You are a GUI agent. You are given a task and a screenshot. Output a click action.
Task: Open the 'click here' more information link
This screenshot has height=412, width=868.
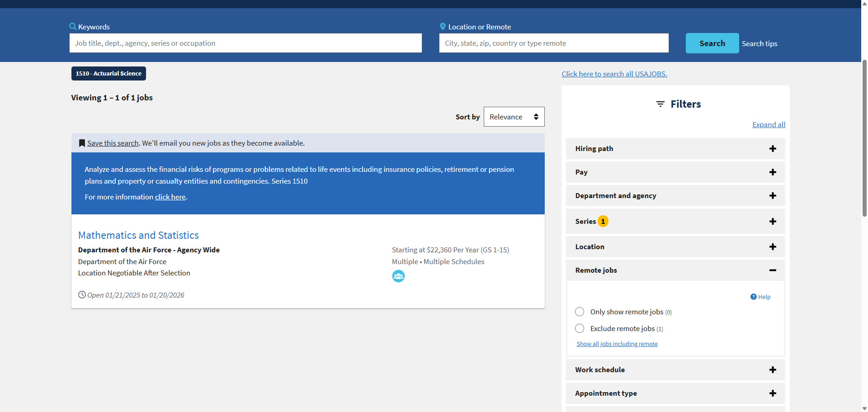pyautogui.click(x=170, y=197)
